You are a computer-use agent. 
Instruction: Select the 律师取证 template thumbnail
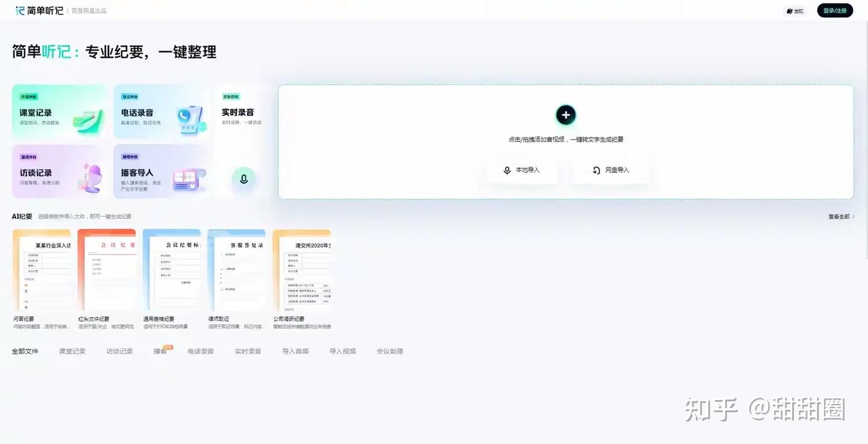237,270
